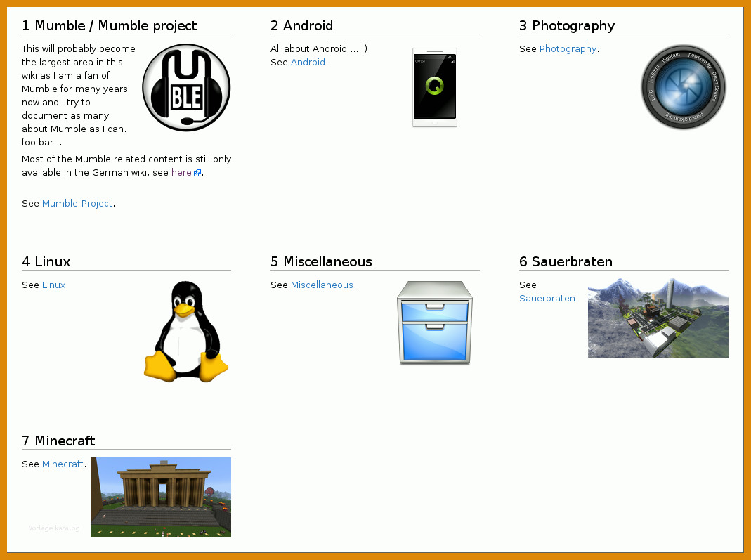Open the Miscellaneous page link
The height and width of the screenshot is (560, 751).
[322, 285]
